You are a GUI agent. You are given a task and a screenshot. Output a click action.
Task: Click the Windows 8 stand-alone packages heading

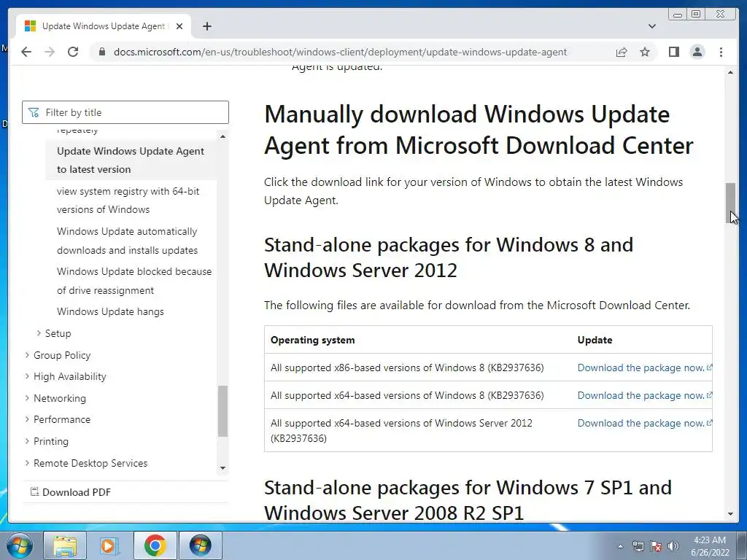pyautogui.click(x=449, y=257)
